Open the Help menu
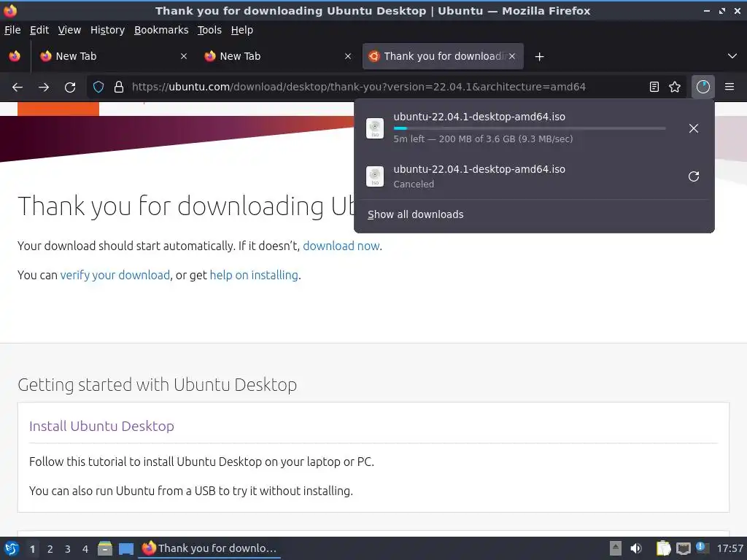Viewport: 747px width, 560px height. pyautogui.click(x=242, y=30)
